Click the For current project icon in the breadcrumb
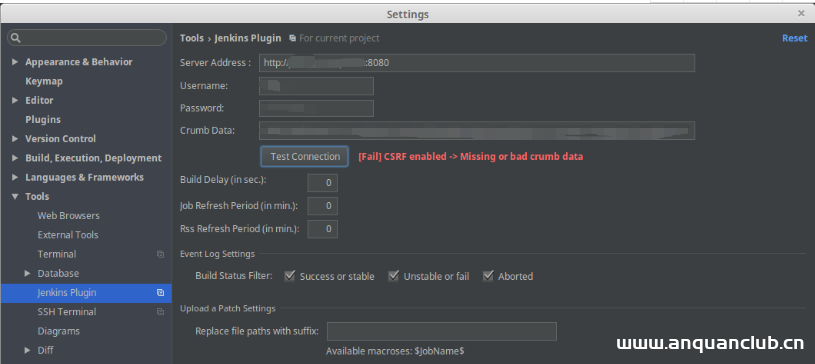 [x=293, y=38]
